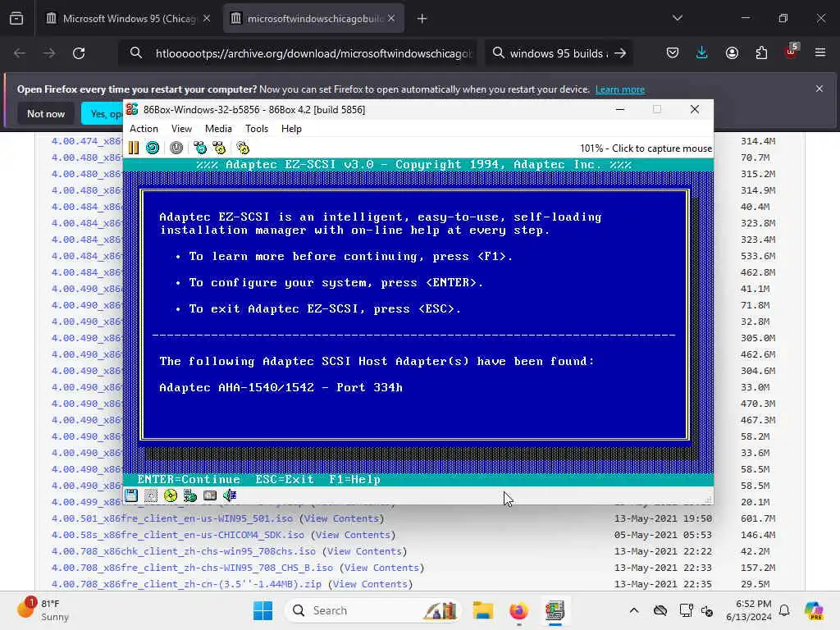Open the Tools menu in 86Box
The image size is (840, 630).
coord(257,129)
